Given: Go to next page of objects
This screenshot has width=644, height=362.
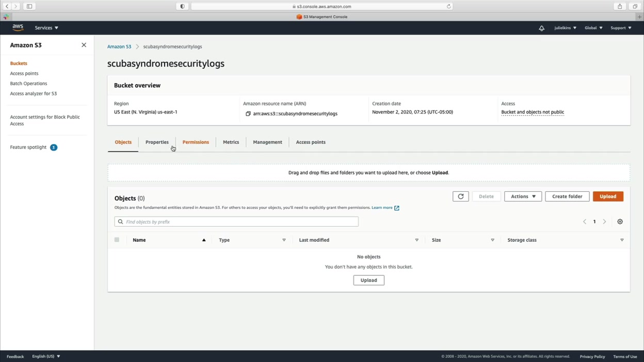Looking at the screenshot, I should click(604, 222).
